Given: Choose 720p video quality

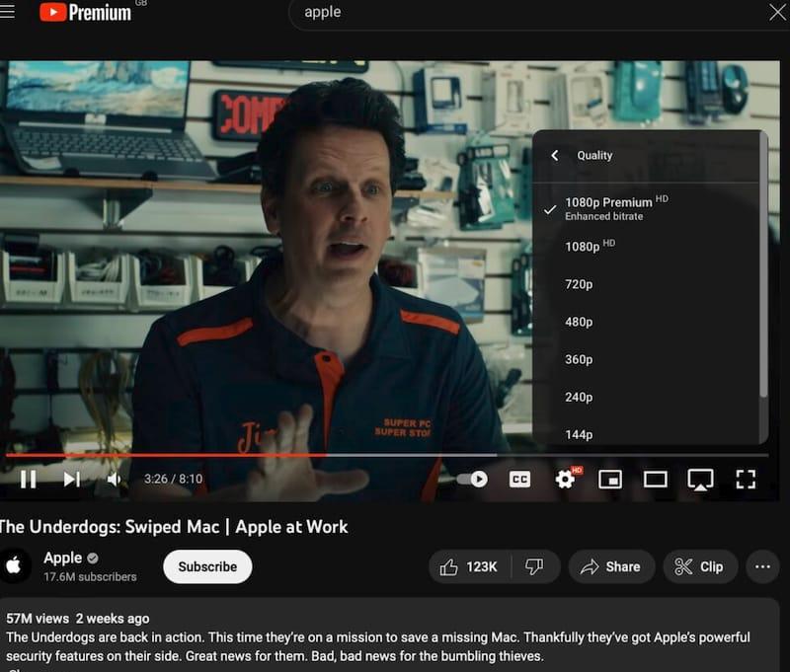Looking at the screenshot, I should pyautogui.click(x=647, y=284).
